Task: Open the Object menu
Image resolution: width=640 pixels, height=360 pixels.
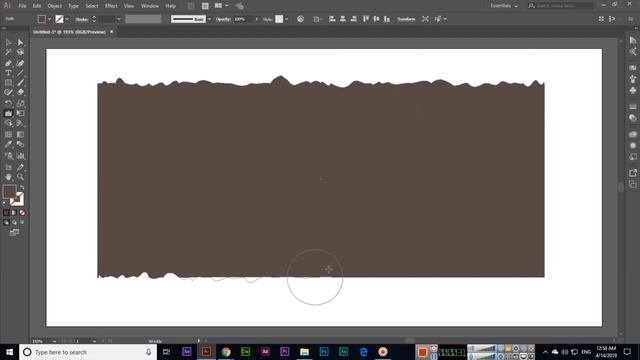Action: (x=54, y=6)
